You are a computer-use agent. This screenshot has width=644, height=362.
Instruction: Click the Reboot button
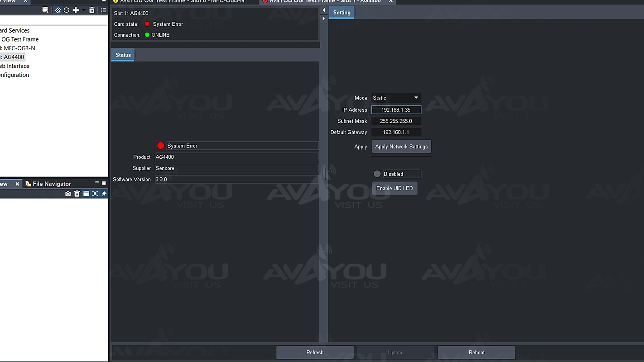click(x=476, y=352)
